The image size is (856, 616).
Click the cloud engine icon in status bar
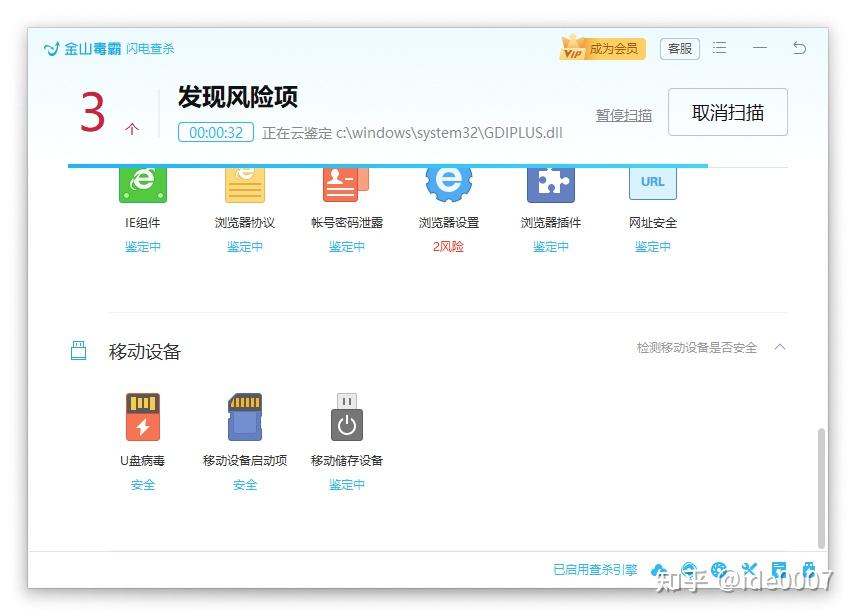coord(659,569)
